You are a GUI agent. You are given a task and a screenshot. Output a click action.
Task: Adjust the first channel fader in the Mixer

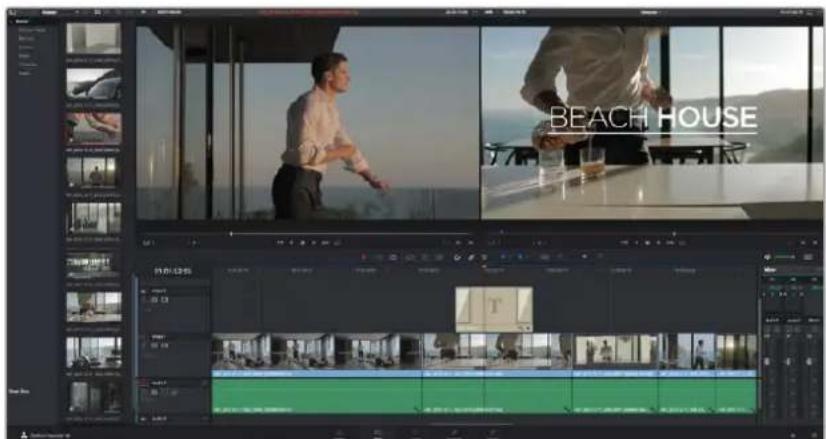tap(767, 362)
